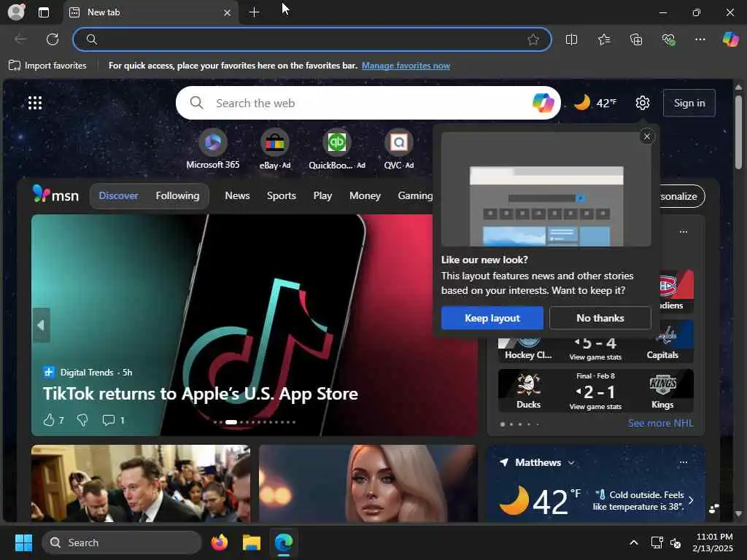Open the Windows Start menu

click(23, 542)
